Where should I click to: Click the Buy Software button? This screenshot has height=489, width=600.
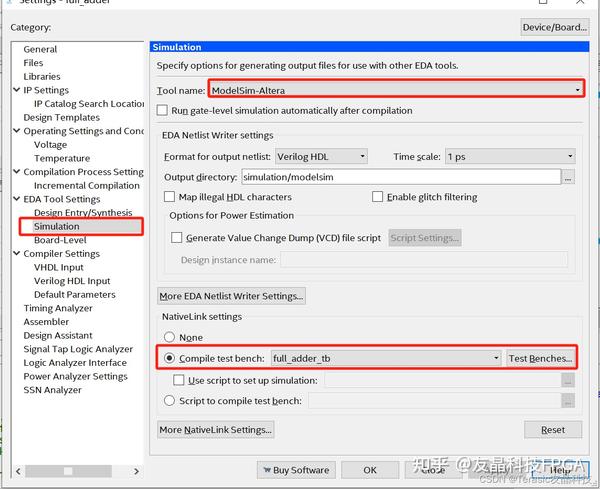tap(296, 470)
